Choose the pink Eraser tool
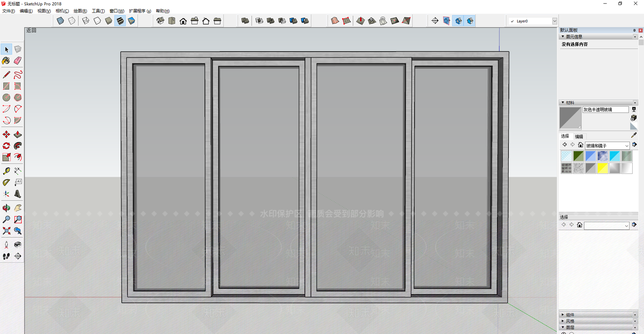Screen dimensions: 644x334 [18, 61]
